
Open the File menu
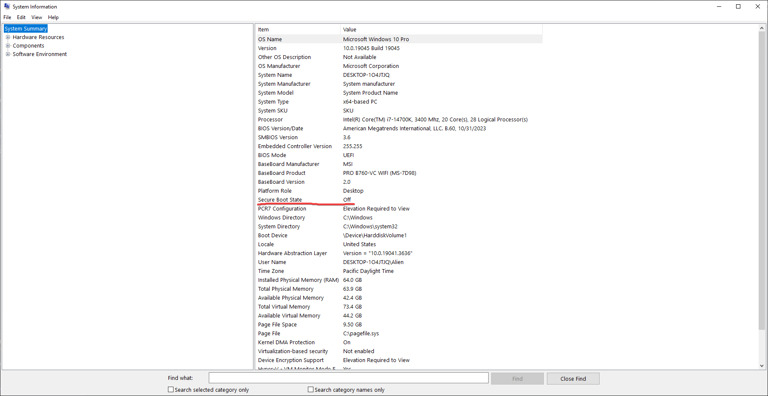(x=7, y=17)
